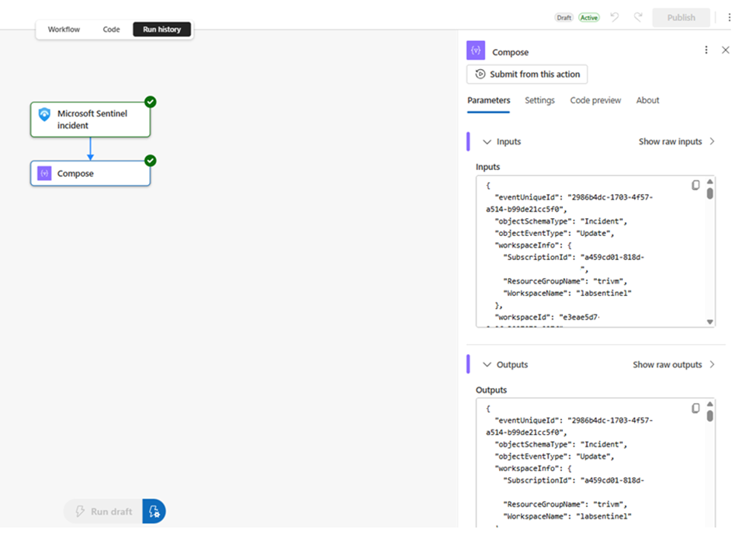Click the "objectSchemaType" line in Outputs
The image size is (756, 545).
point(561,445)
